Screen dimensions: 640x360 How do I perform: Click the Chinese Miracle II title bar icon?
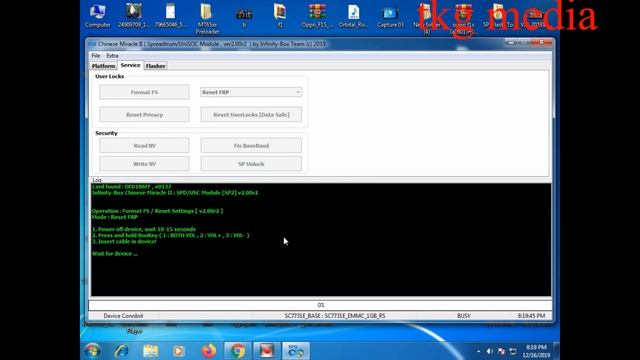92,44
